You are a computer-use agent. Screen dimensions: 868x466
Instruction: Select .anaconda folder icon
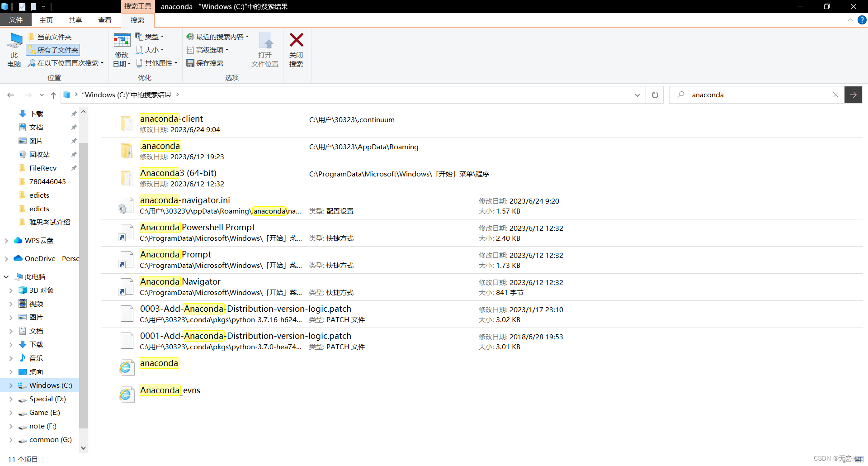pos(127,151)
